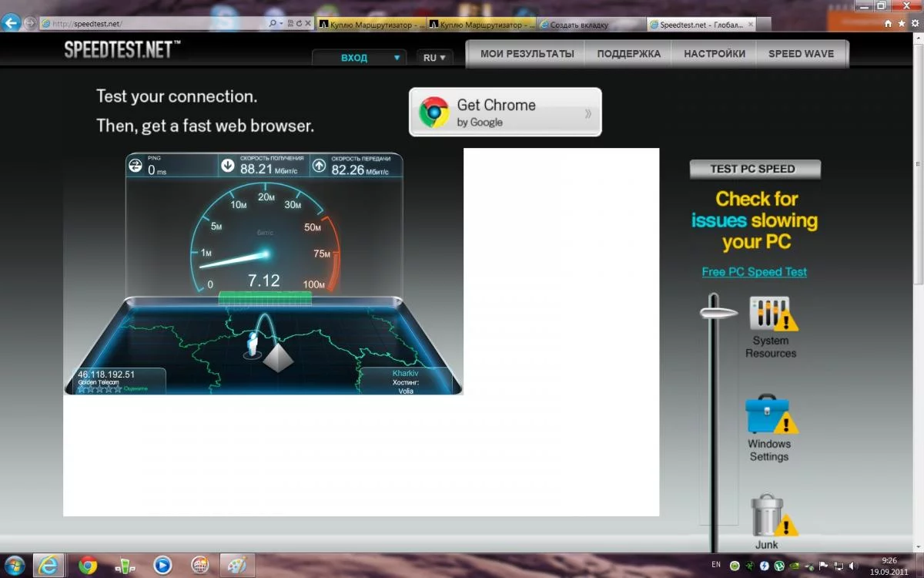Image resolution: width=924 pixels, height=578 pixels.
Task: Switch to the Создать вкладку tab
Action: pos(591,24)
